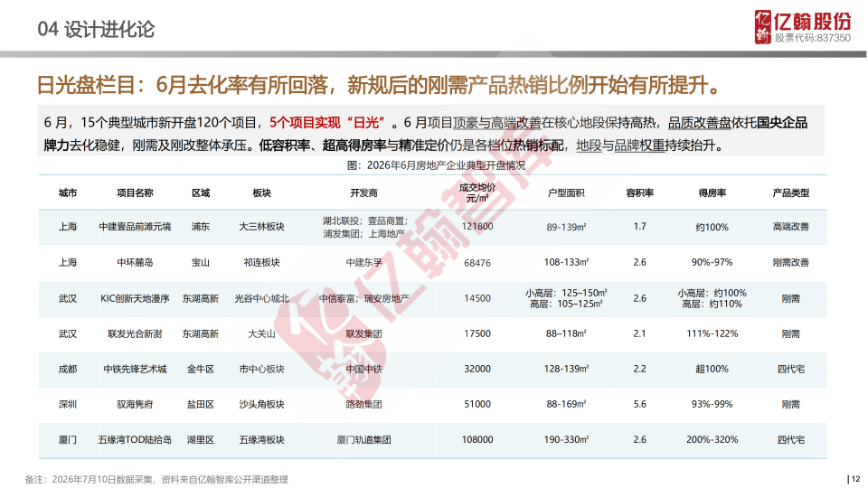868x488 pixels.
Task: Click developer cell 路劲集团
Action: point(363,405)
